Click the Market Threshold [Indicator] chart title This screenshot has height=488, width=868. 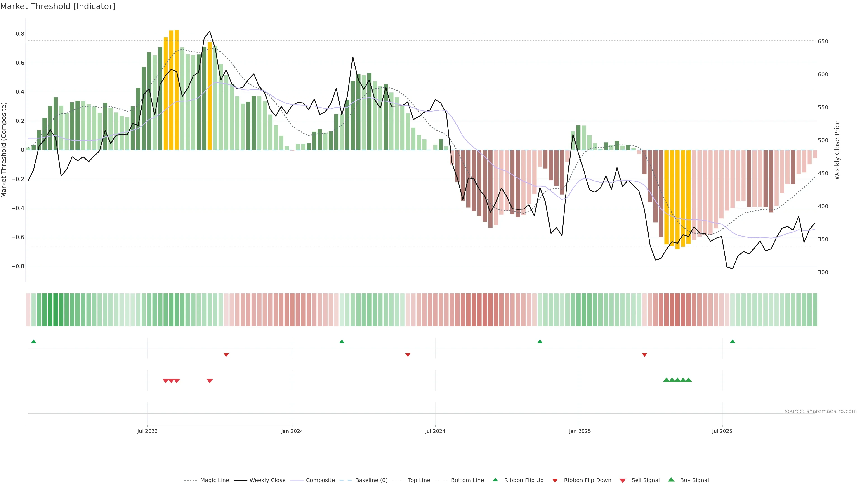58,6
